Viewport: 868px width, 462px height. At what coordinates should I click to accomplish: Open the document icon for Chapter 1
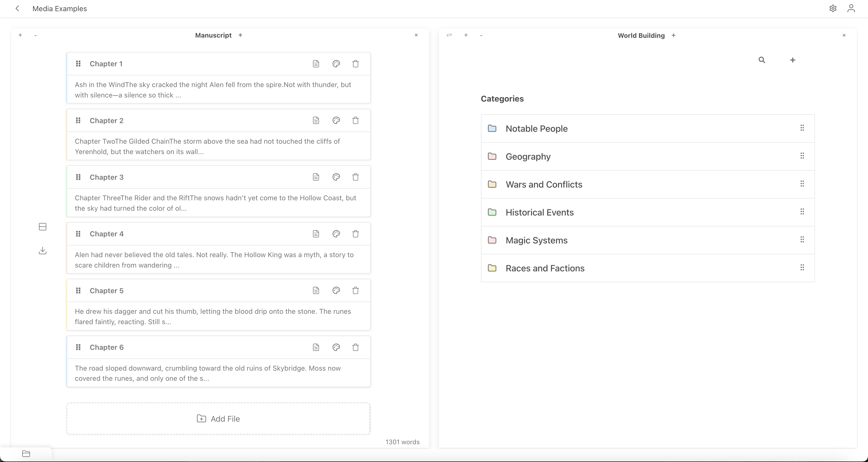pyautogui.click(x=316, y=64)
